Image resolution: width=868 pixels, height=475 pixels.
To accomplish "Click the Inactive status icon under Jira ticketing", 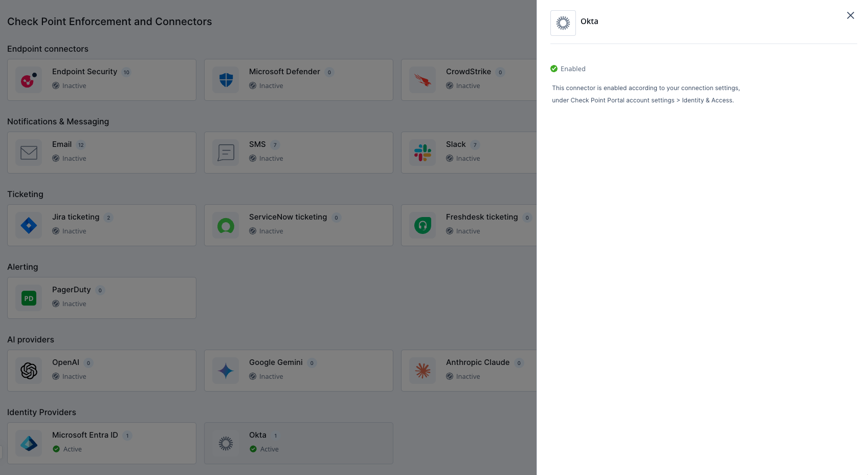I will 56,231.
